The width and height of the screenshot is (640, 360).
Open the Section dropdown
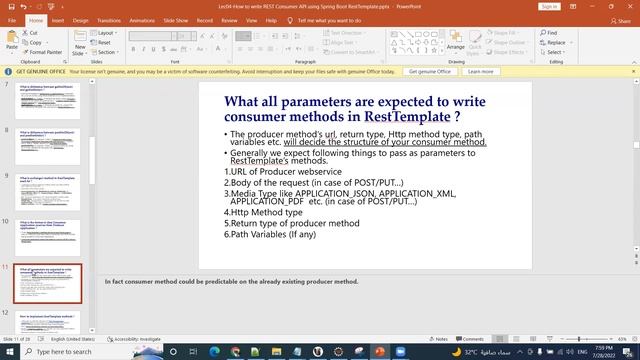pos(105,52)
